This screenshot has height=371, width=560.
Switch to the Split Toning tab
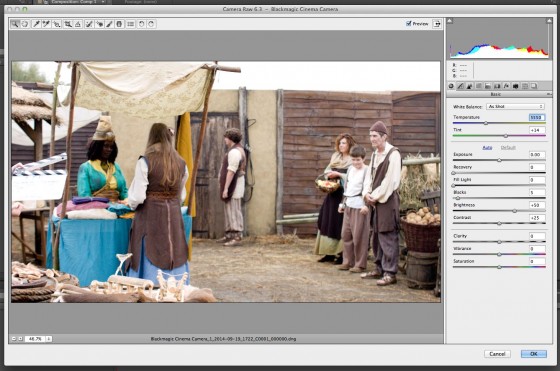click(488, 86)
